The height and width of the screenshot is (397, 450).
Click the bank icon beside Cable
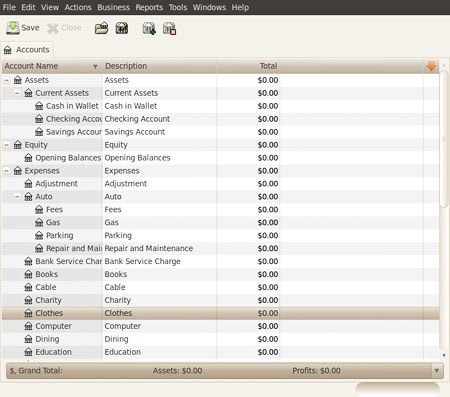28,287
